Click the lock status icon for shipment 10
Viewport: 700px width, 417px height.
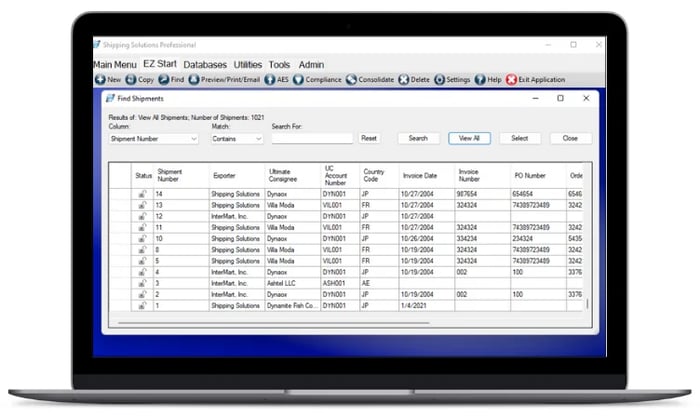coord(142,238)
